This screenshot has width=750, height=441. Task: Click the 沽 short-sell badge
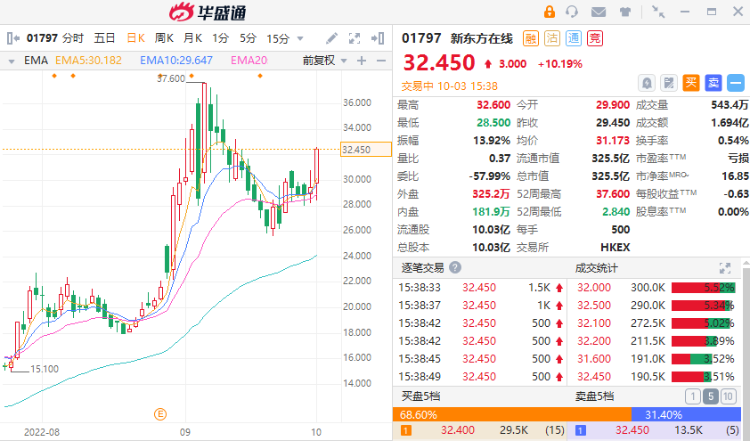click(x=552, y=38)
